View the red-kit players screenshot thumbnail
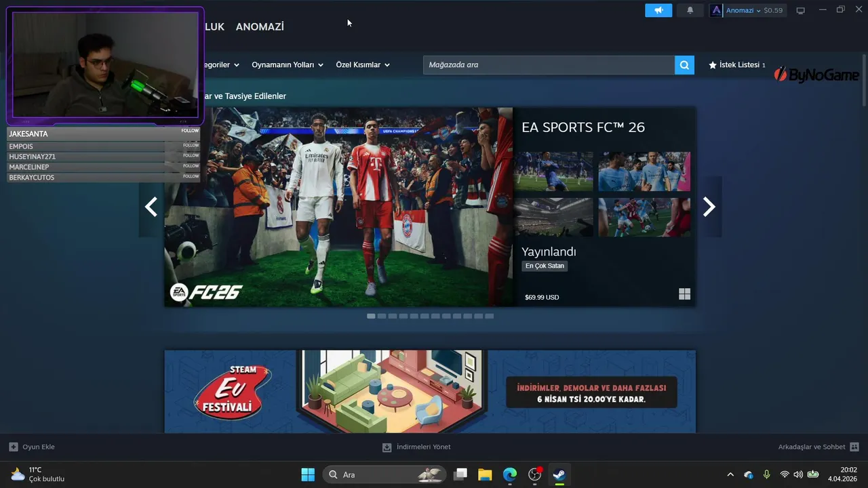868x488 pixels. coord(644,217)
